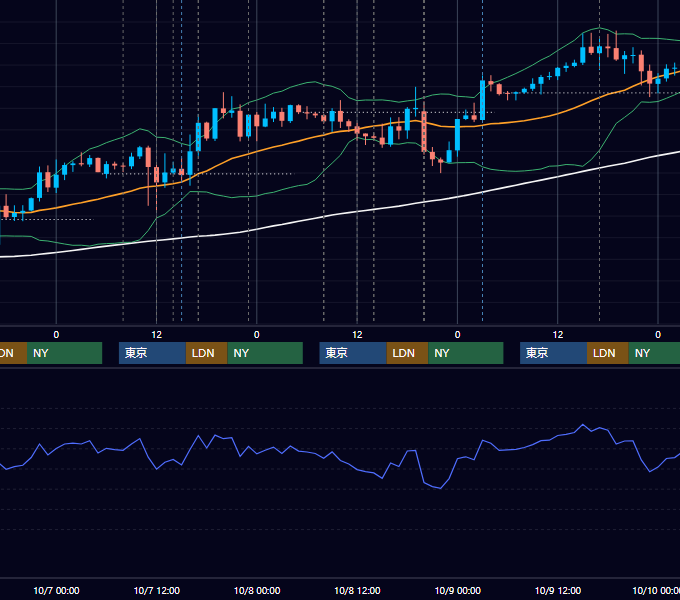
Task: Click the 10/9 12:00 time axis label
Action: point(558,590)
